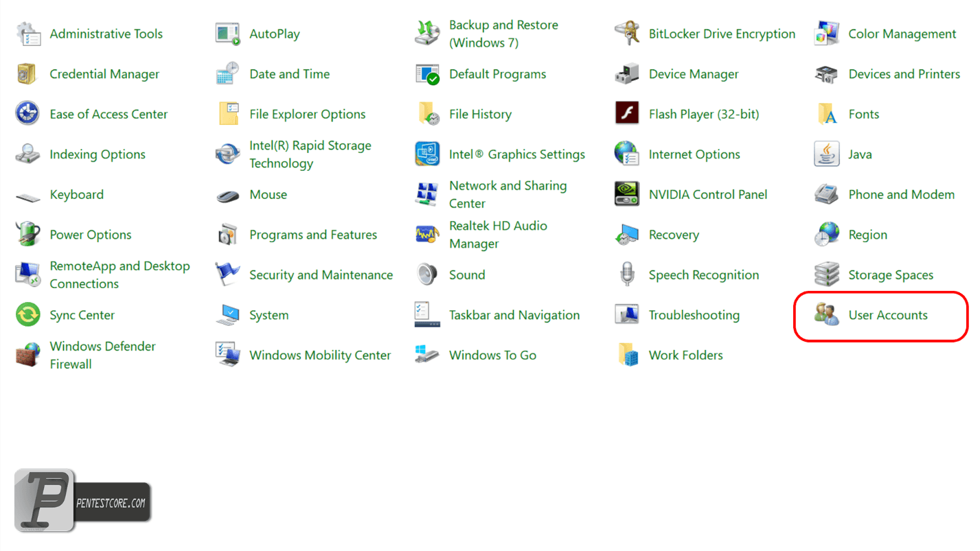Viewport: 980px width, 551px height.
Task: Click the Troubleshooting text link
Action: (x=694, y=316)
